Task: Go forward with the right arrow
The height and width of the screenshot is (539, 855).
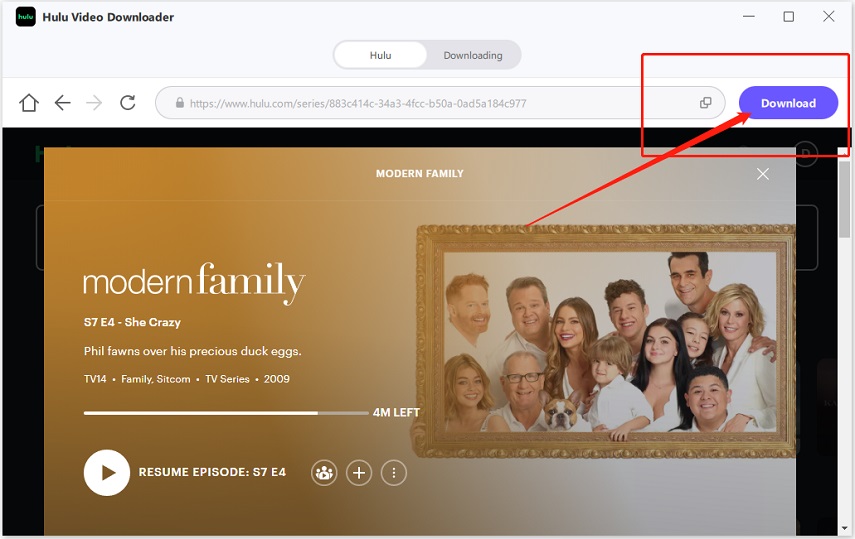Action: 94,103
